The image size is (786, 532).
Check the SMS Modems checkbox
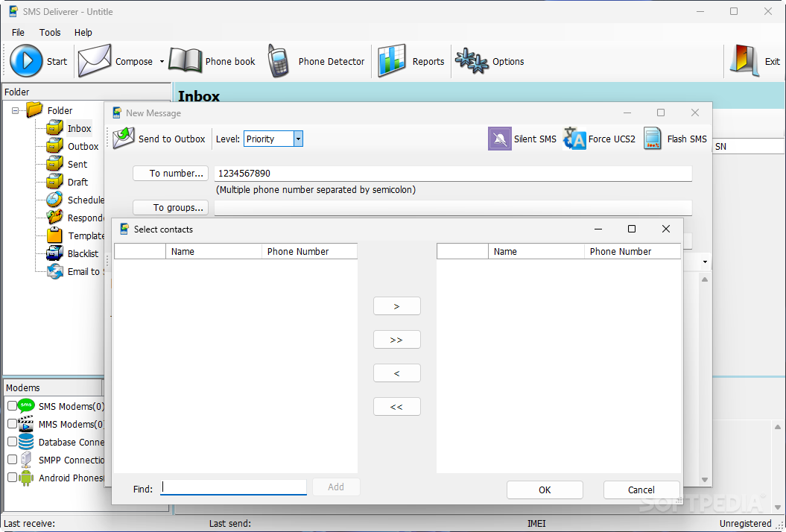click(12, 405)
